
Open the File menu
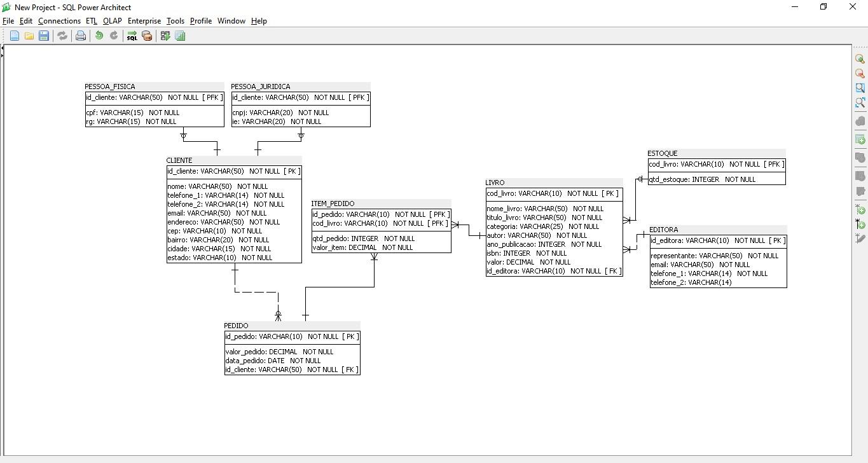(x=8, y=21)
